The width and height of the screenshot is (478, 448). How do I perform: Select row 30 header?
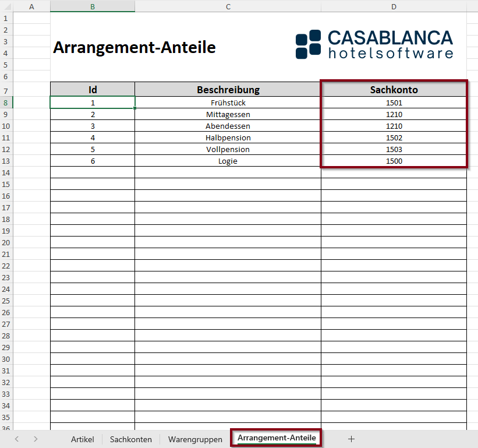[x=6, y=359]
